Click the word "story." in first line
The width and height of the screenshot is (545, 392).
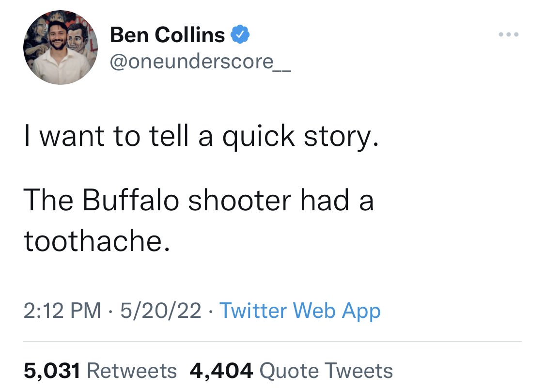341,137
